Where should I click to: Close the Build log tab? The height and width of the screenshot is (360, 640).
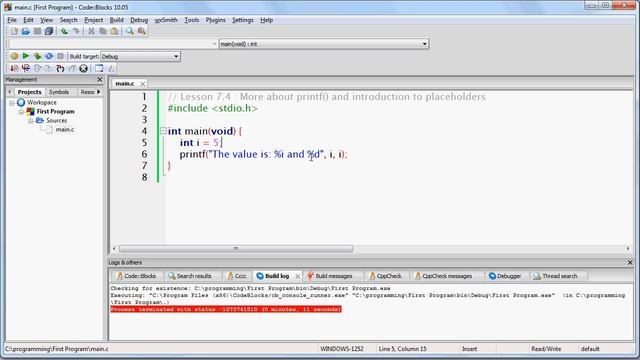(x=298, y=276)
